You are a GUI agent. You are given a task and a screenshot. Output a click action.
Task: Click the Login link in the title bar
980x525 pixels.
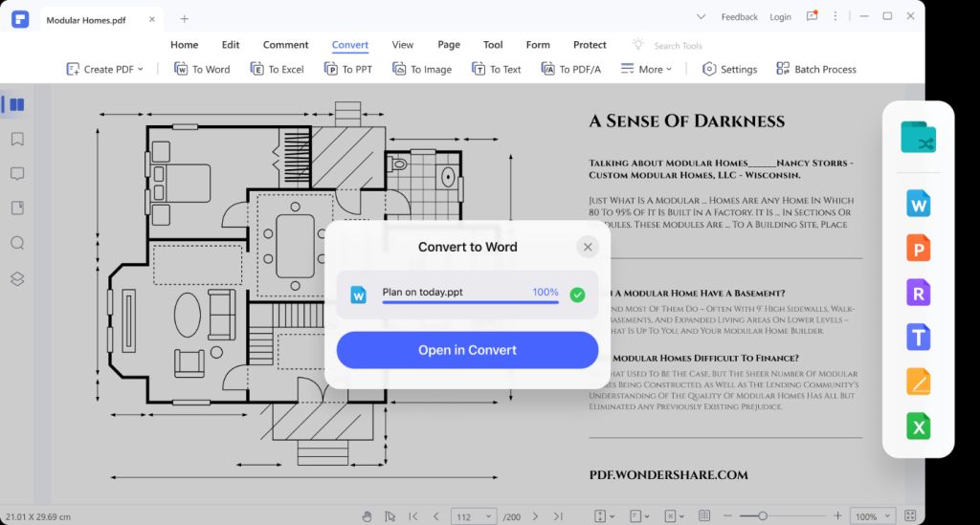780,16
